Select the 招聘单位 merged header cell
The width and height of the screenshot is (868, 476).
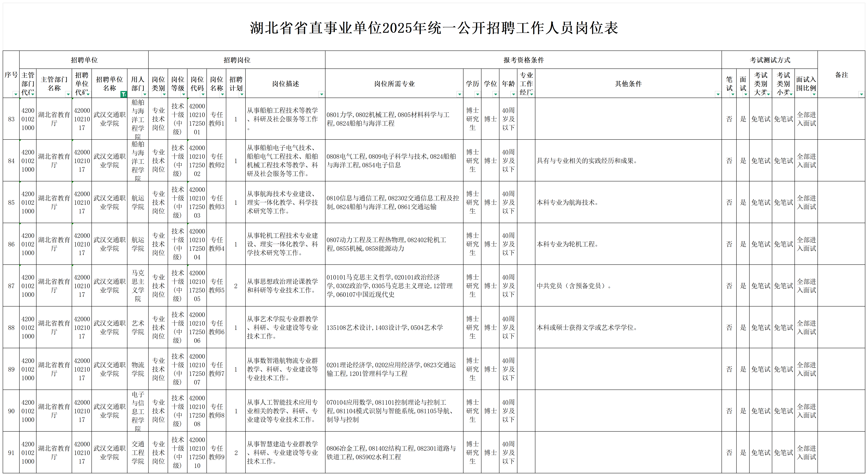tap(84, 60)
